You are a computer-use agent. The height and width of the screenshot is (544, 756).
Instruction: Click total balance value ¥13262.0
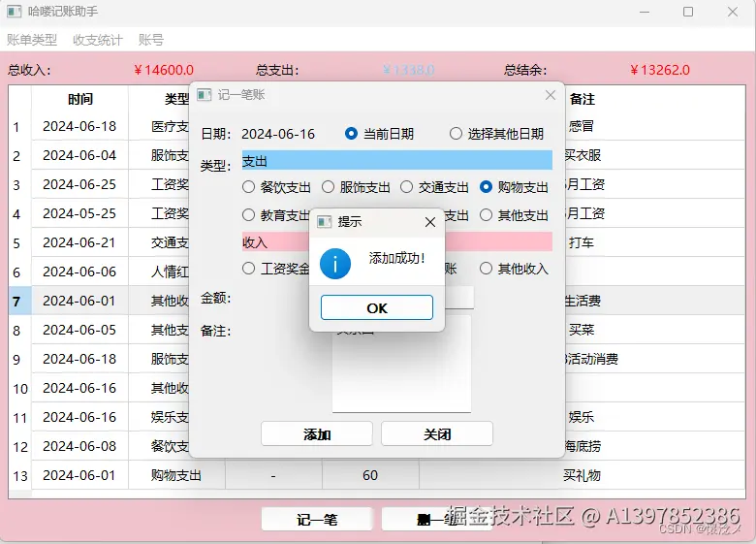660,71
